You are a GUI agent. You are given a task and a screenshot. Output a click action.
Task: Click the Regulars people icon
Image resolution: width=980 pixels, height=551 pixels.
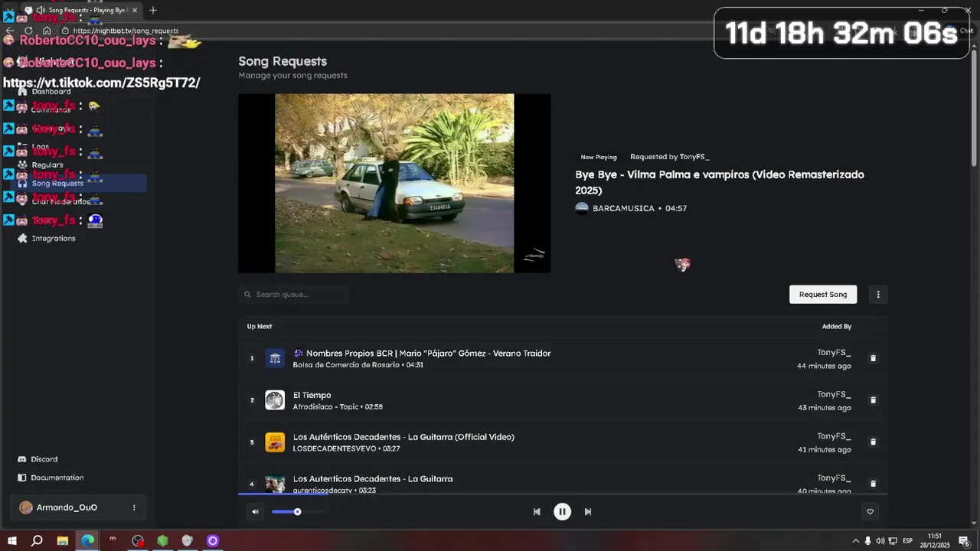click(x=22, y=165)
